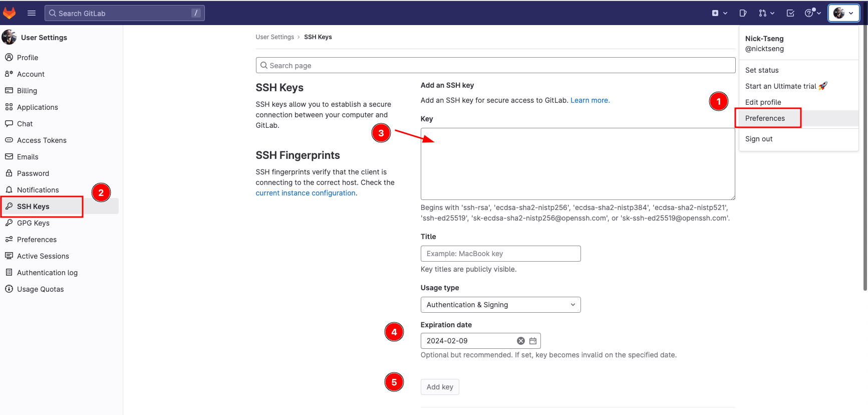Image resolution: width=868 pixels, height=415 pixels.
Task: Open the hamburger navigation menu
Action: coord(32,13)
